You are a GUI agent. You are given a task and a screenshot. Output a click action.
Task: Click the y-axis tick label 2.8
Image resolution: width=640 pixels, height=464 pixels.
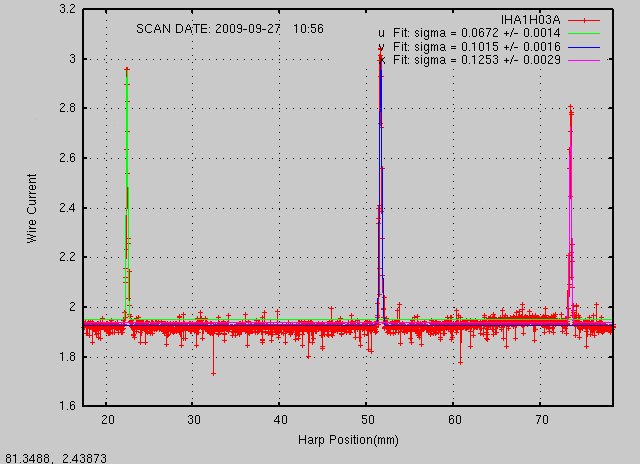click(x=68, y=108)
